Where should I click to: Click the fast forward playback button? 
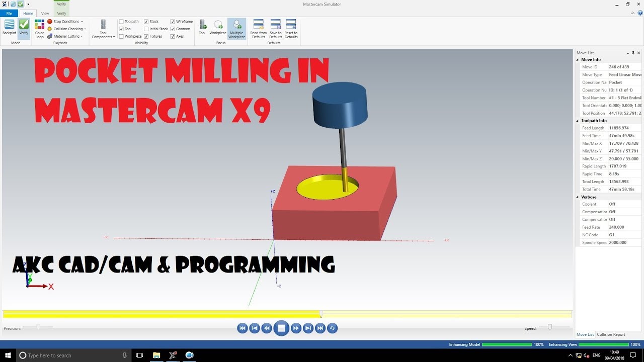(x=296, y=328)
